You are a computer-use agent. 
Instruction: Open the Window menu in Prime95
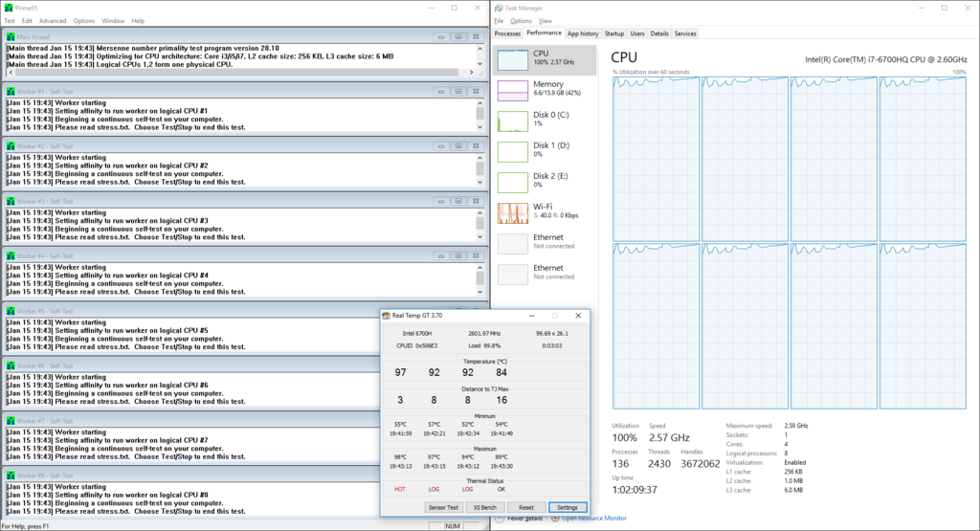point(113,21)
